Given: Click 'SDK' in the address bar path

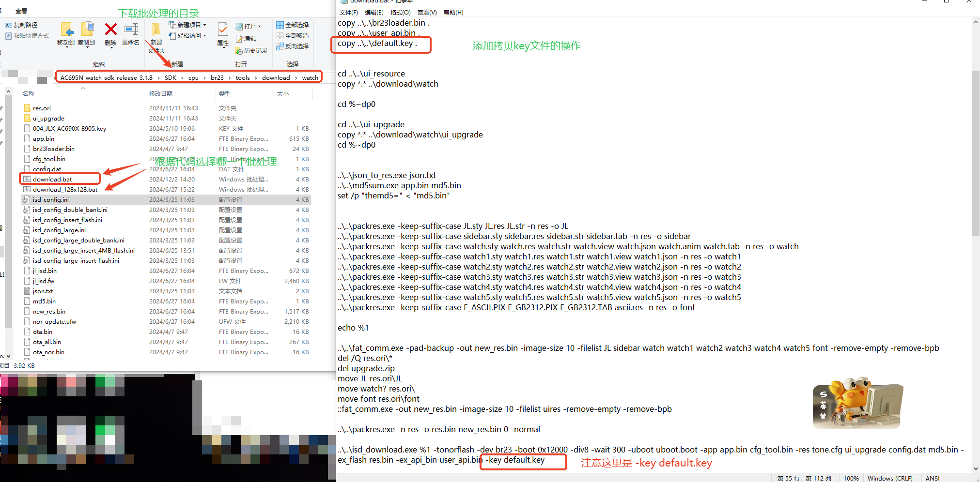Looking at the screenshot, I should pos(171,77).
